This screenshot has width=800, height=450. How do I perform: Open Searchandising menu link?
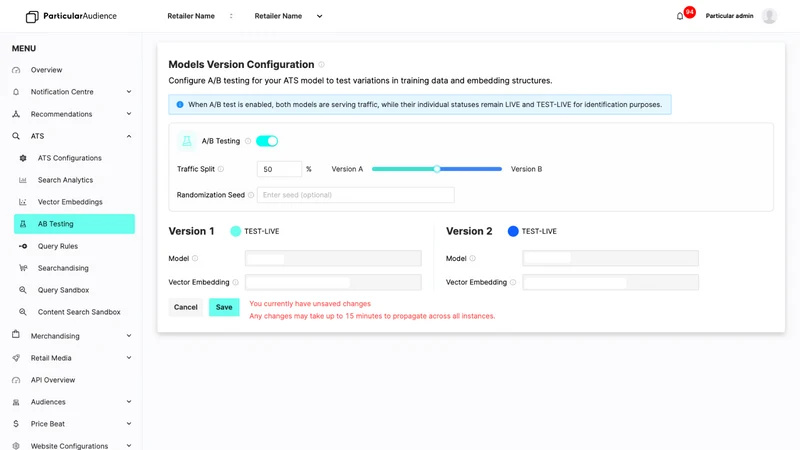tap(63, 268)
